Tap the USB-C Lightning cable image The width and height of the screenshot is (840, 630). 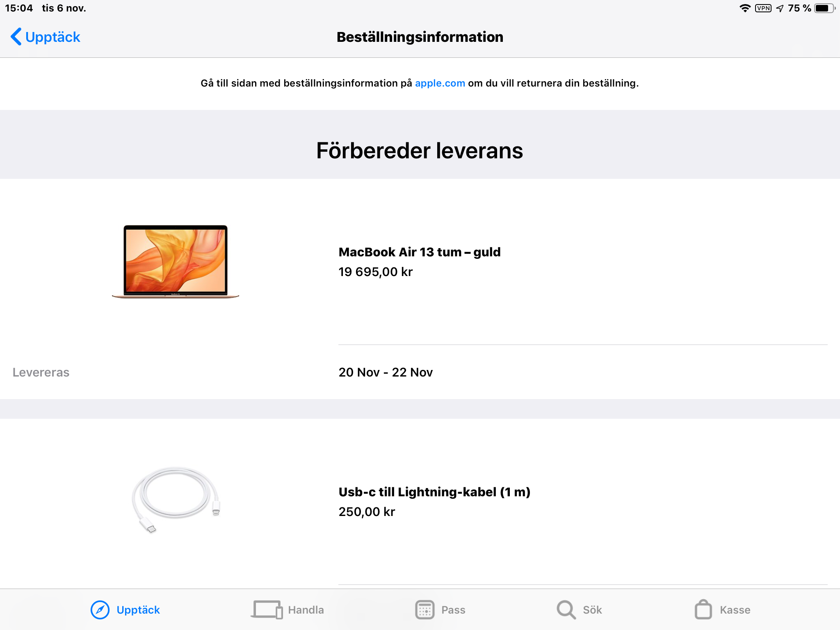176,500
